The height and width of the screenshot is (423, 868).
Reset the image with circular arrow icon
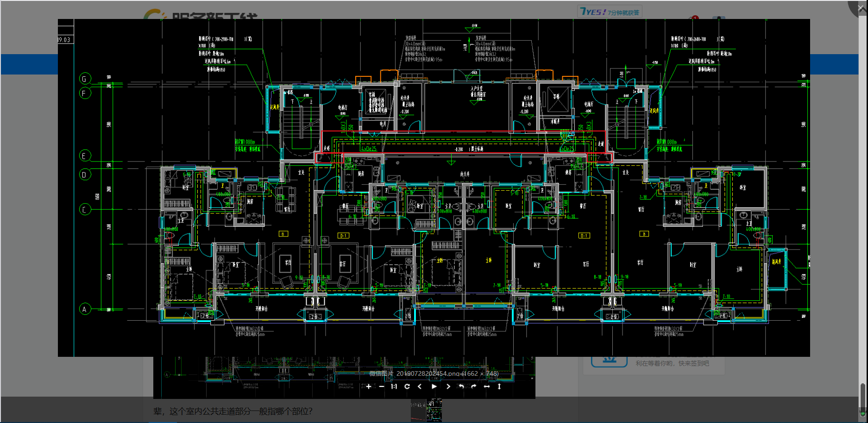[x=407, y=386]
